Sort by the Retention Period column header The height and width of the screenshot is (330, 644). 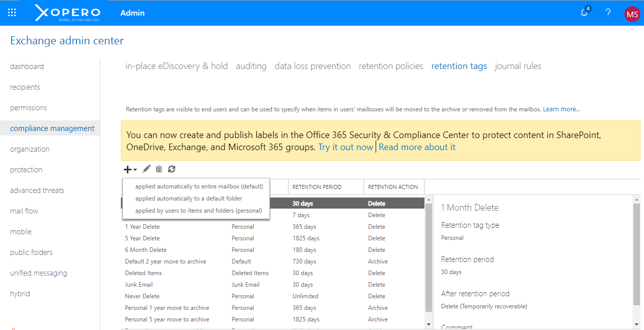click(x=317, y=187)
